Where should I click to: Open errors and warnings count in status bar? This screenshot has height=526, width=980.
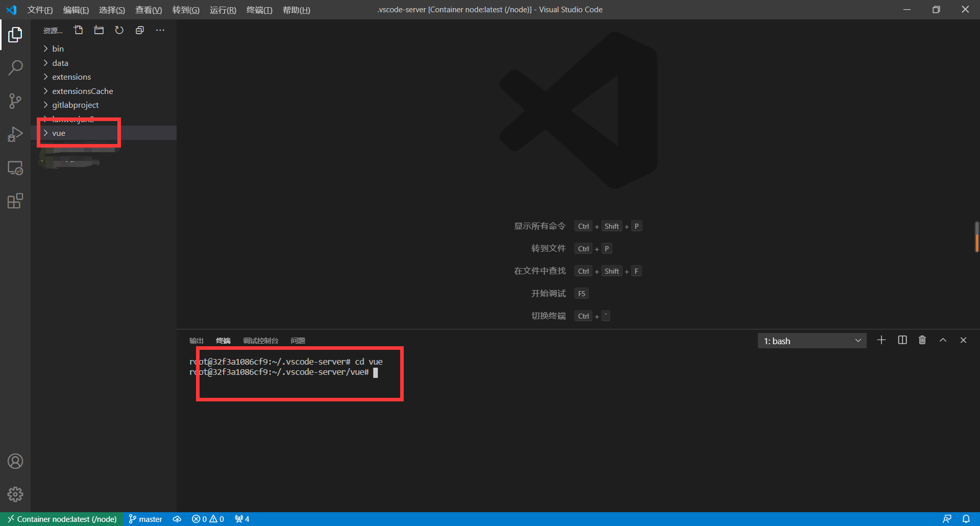click(x=208, y=519)
